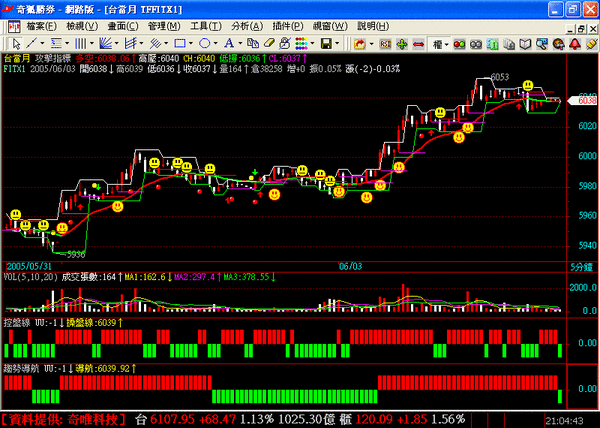Viewport: 600px width, 428px height.
Task: Select the parallel lines tool
Action: click(155, 44)
